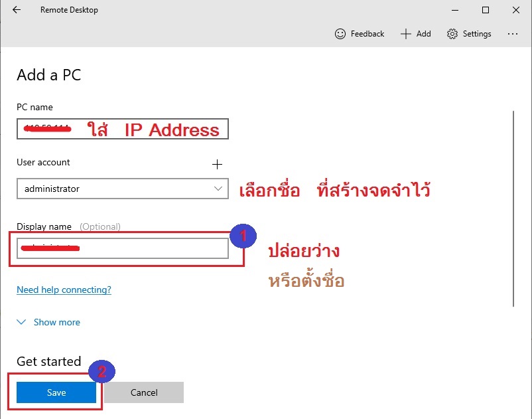Viewport: 532px width, 419px height.
Task: Click the plus icon beside User account
Action: coord(217,164)
